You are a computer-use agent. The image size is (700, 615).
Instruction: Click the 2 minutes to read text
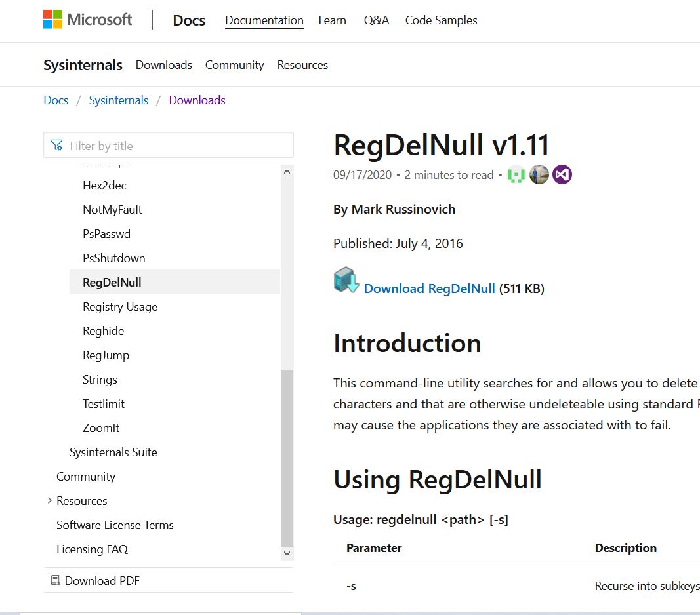[449, 174]
